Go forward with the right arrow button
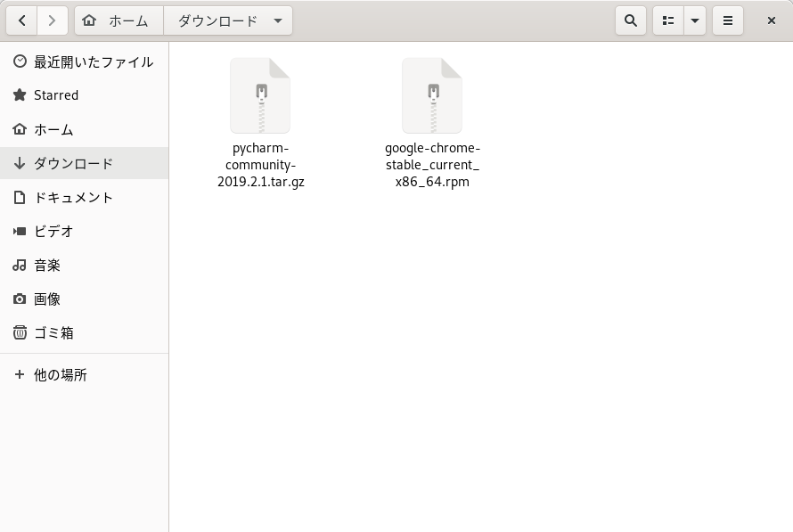Image resolution: width=793 pixels, height=532 pixels. [x=52, y=20]
